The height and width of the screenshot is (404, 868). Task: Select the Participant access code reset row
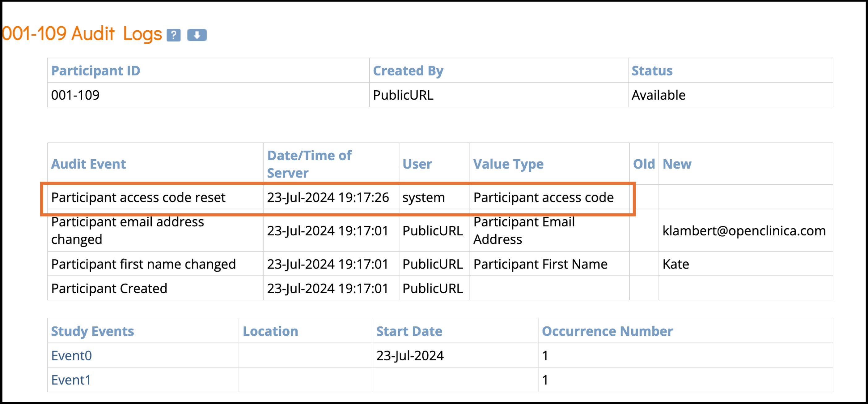[x=138, y=197]
